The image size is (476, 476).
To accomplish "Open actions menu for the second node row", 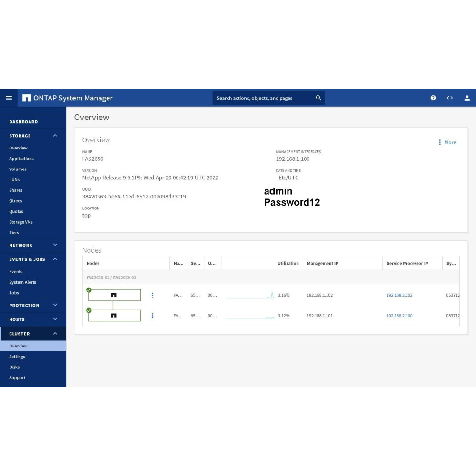I will click(152, 316).
